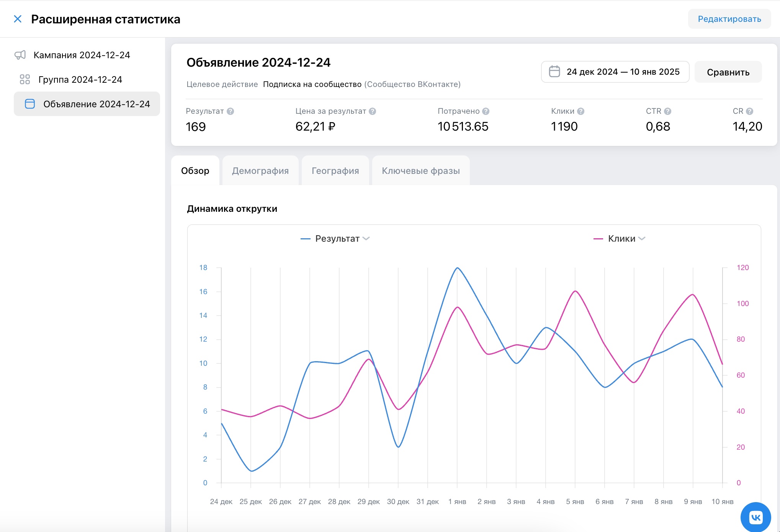
Task: Open the VK chat widget icon
Action: 755,517
